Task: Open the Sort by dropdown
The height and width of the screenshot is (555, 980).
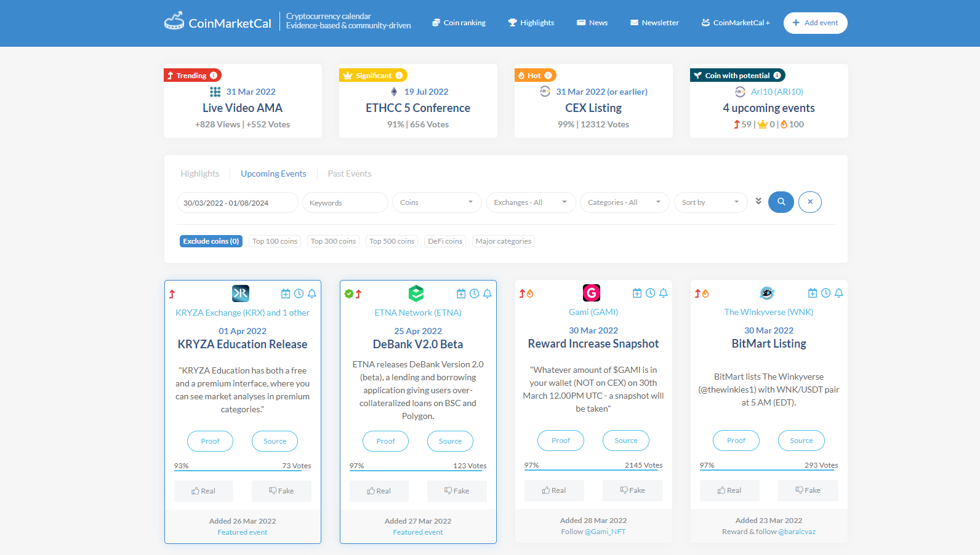Action: [x=710, y=202]
